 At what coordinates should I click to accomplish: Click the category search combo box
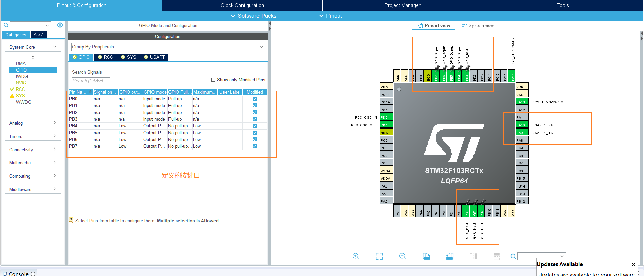coord(30,25)
